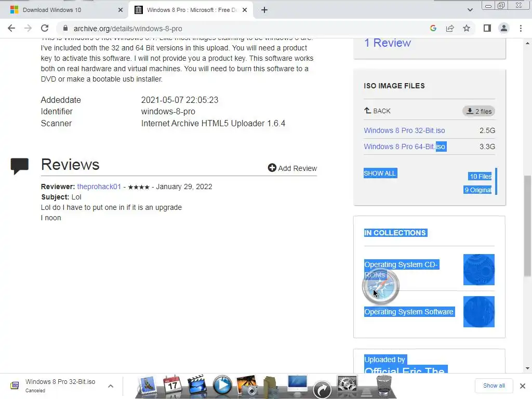Open the photo camera dock icon
Image resolution: width=532 pixels, height=399 pixels.
click(247, 385)
